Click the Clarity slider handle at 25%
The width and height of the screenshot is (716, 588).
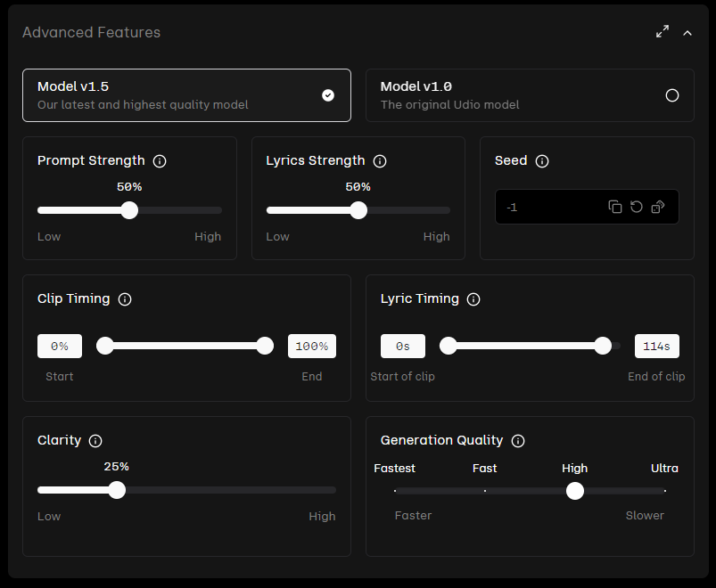coord(117,490)
